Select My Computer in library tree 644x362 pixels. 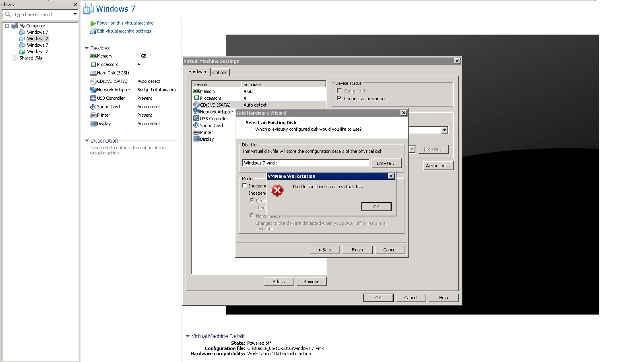pyautogui.click(x=32, y=26)
